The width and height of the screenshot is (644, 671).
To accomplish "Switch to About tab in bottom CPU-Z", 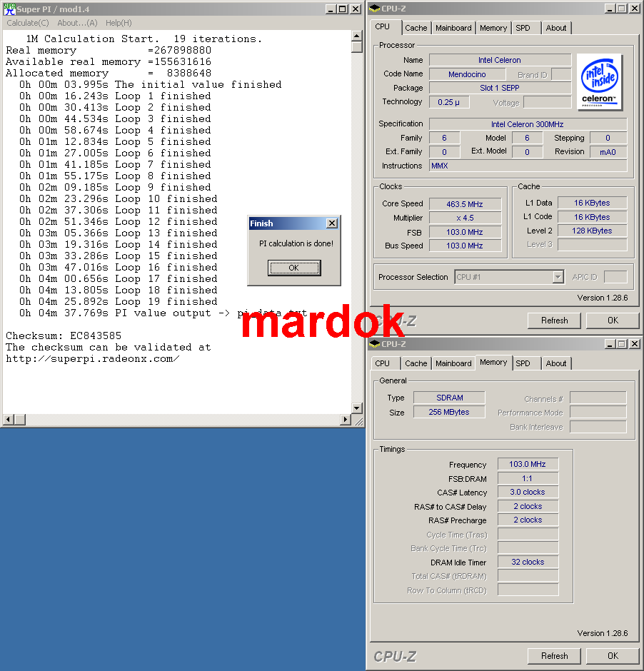I will [556, 364].
